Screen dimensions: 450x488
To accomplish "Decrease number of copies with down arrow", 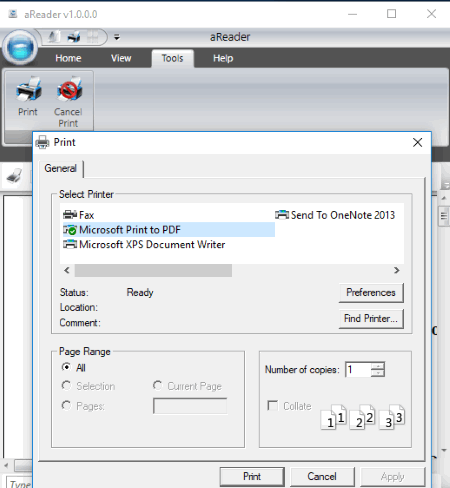I will (378, 373).
